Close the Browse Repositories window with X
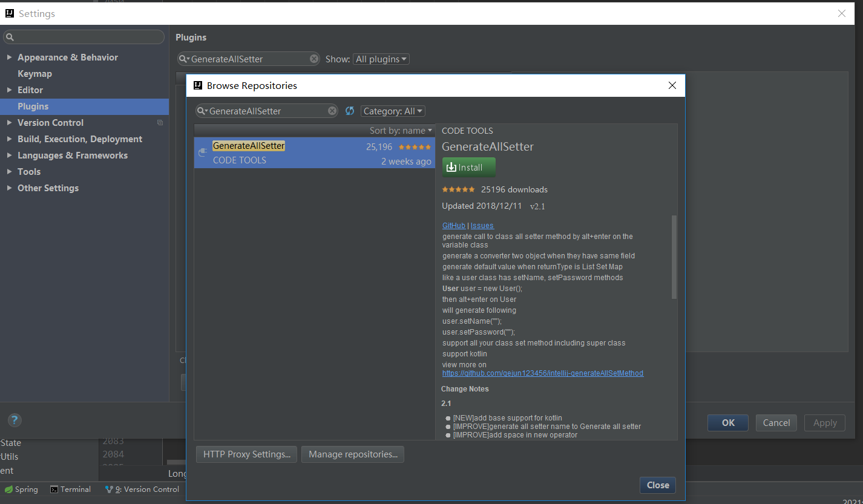 click(x=672, y=85)
